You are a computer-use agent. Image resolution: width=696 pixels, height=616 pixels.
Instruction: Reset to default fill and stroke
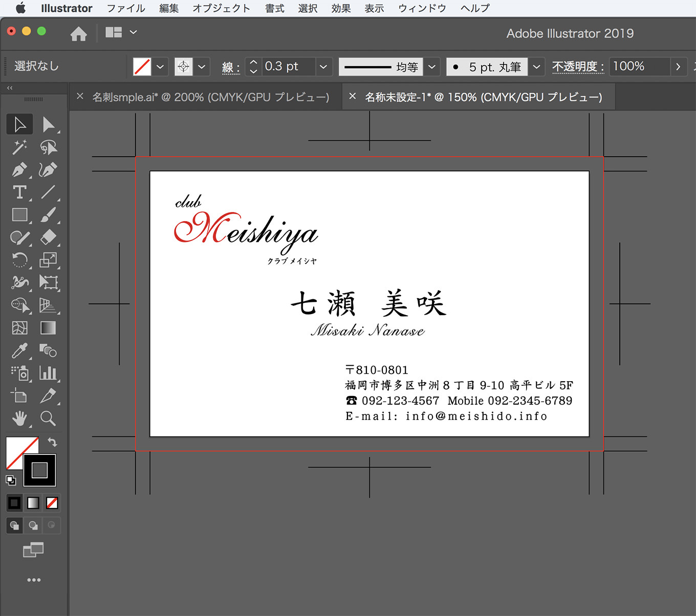[11, 480]
